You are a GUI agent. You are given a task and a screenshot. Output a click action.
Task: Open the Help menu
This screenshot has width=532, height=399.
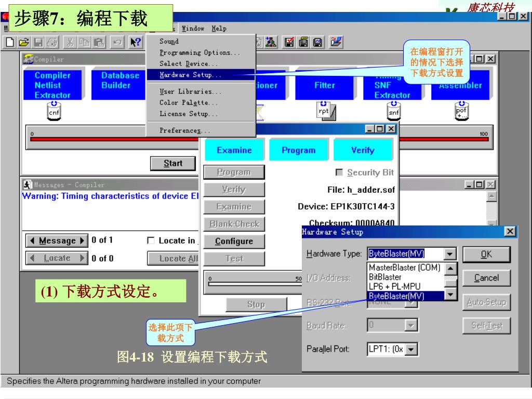click(219, 29)
